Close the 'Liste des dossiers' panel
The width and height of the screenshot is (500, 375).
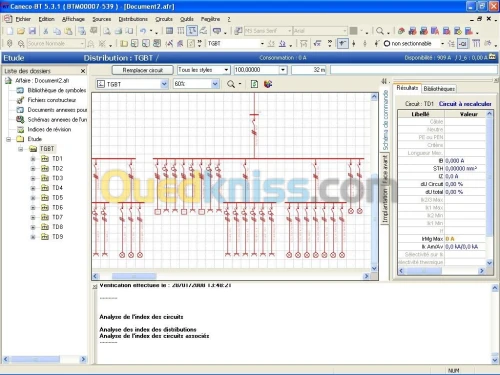(x=83, y=71)
